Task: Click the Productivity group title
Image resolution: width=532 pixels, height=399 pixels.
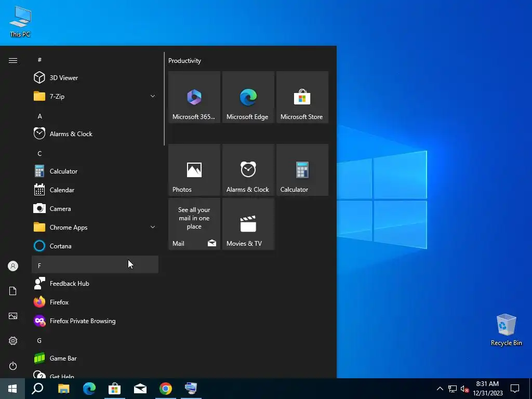Action: coord(184,61)
